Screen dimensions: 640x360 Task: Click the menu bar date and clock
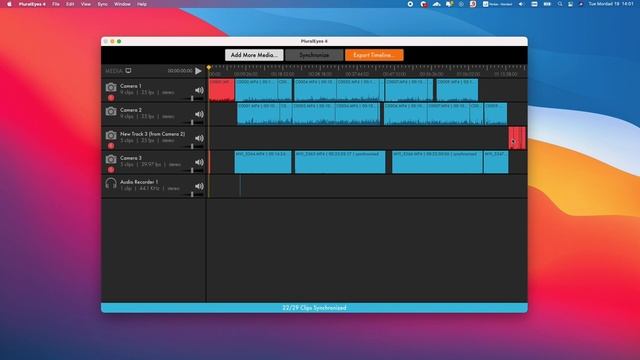(611, 4)
